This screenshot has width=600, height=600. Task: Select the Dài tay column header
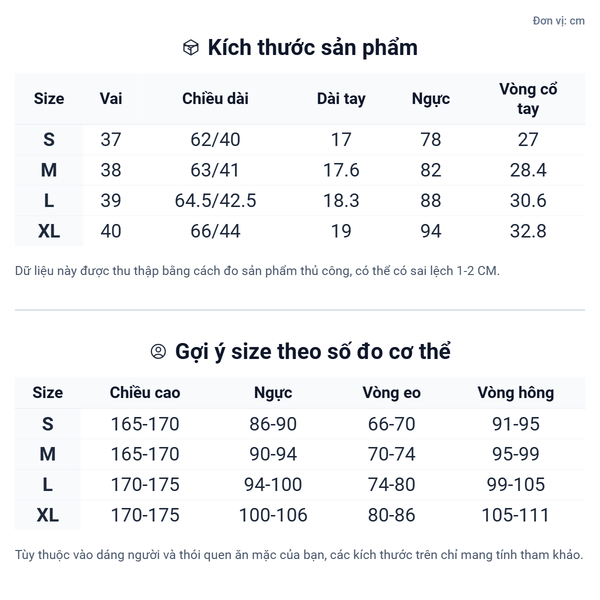pos(341,99)
